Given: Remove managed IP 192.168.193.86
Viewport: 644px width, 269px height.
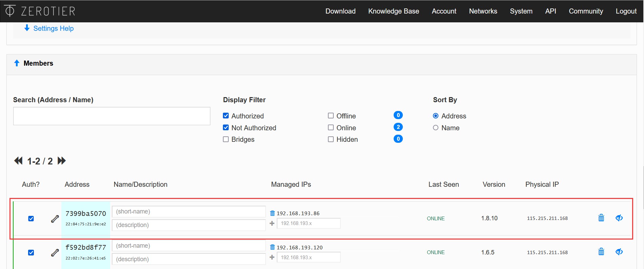Looking at the screenshot, I should (272, 213).
